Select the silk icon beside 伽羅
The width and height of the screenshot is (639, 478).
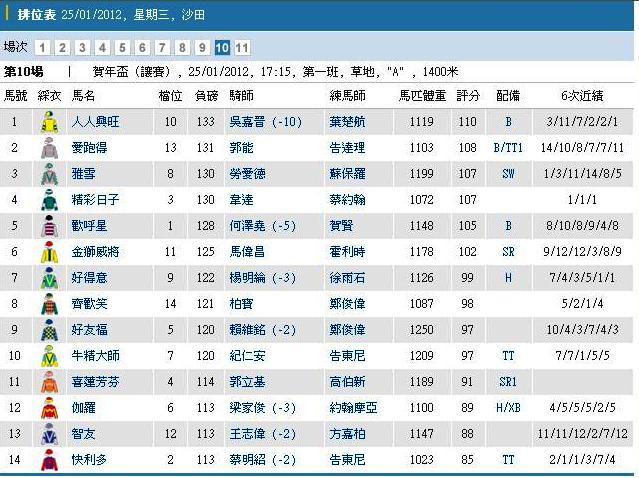[x=49, y=408]
